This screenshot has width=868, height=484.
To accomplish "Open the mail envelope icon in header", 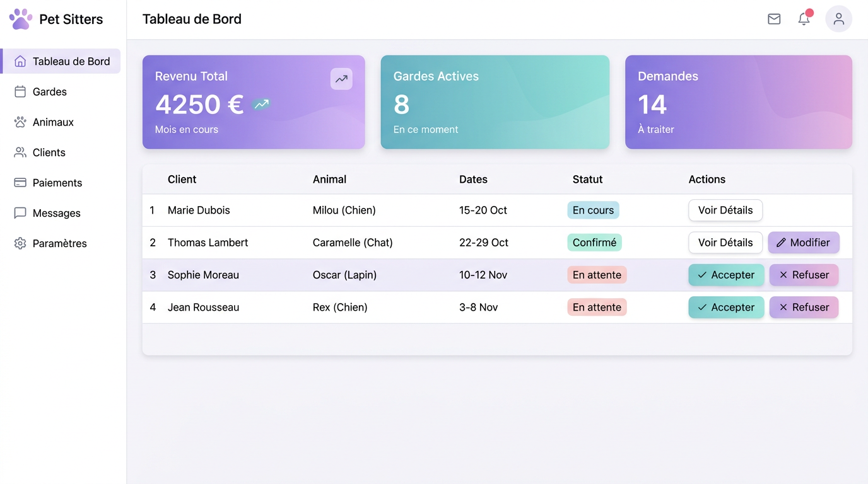I will (774, 19).
